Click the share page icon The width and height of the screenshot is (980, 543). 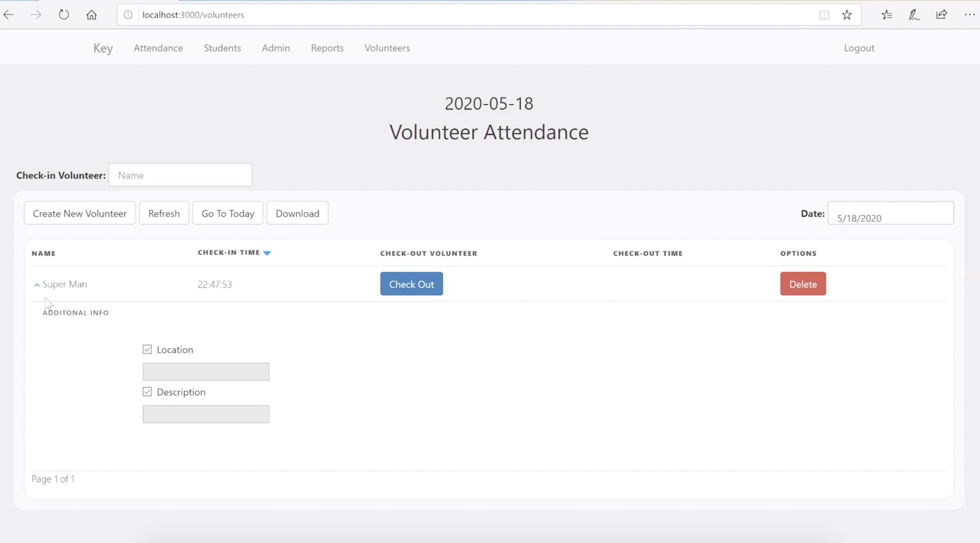(941, 15)
